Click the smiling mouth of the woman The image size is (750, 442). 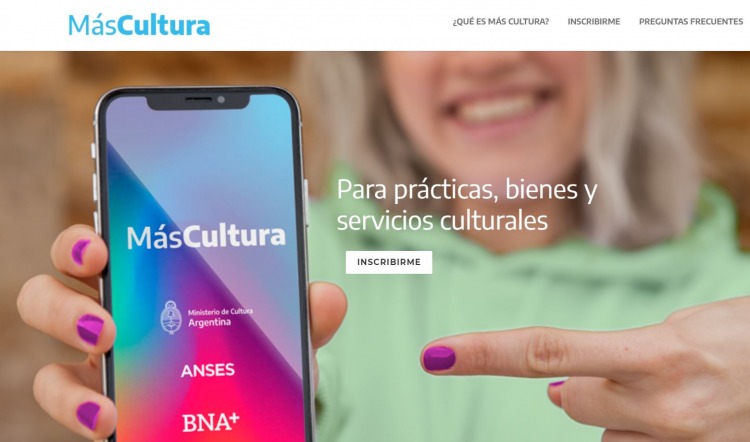(x=499, y=108)
